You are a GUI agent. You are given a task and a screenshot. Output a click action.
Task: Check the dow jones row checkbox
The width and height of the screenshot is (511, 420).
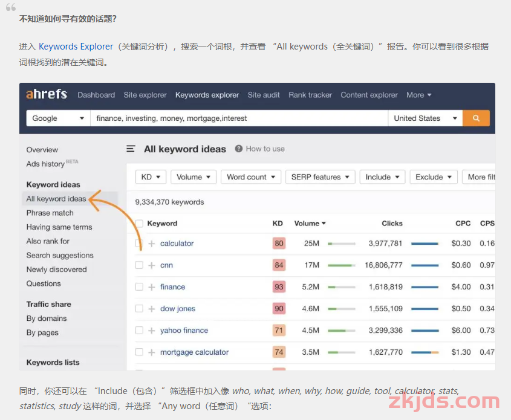click(x=139, y=309)
